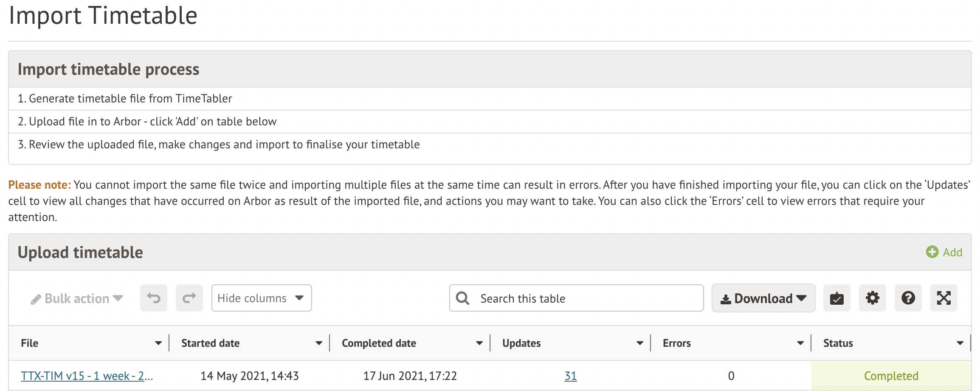Open the Bulk action dropdown

point(77,298)
